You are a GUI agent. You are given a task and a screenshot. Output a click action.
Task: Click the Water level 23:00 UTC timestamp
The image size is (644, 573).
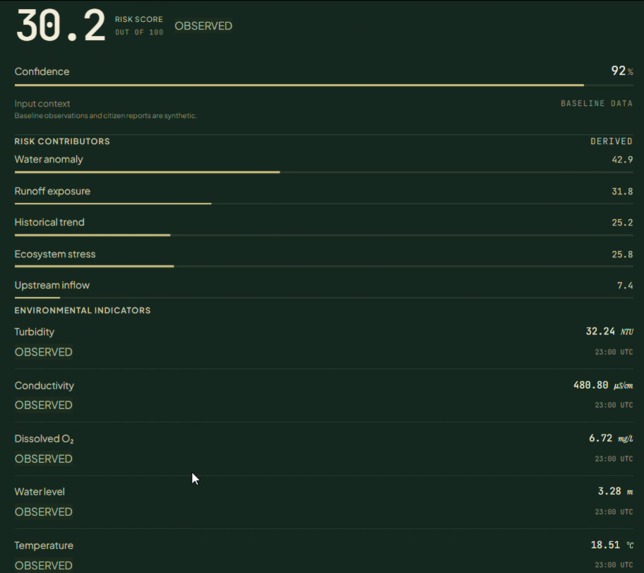tap(614, 512)
